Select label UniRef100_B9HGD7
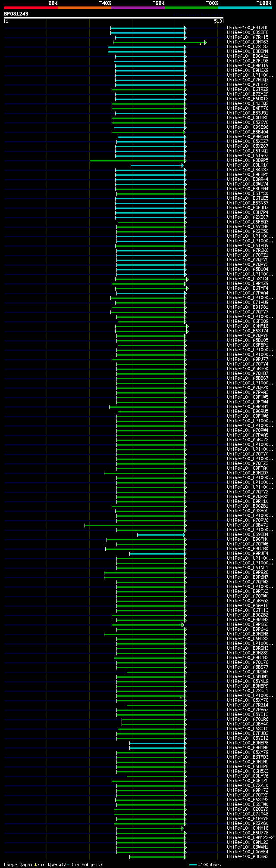276x868 pixels. [248, 473]
